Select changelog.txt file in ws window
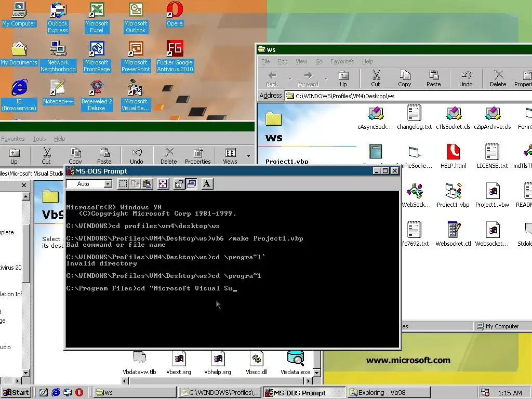 coord(414,118)
